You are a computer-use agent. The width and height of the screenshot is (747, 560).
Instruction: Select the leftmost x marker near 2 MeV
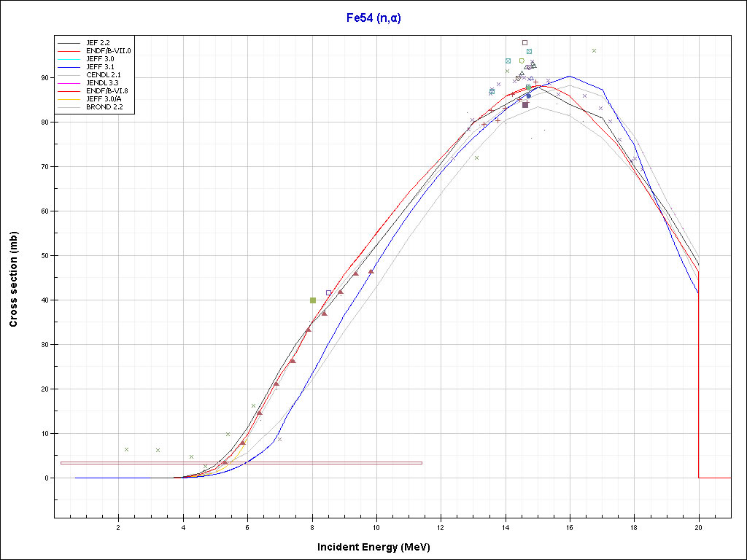[x=126, y=450]
